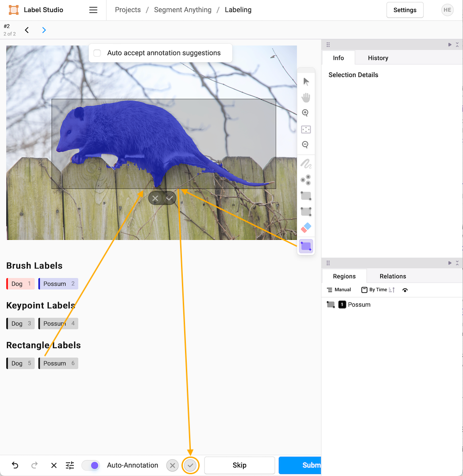Enable Auto accept annotation suggestions checkbox
Image resolution: width=463 pixels, height=476 pixels.
97,53
